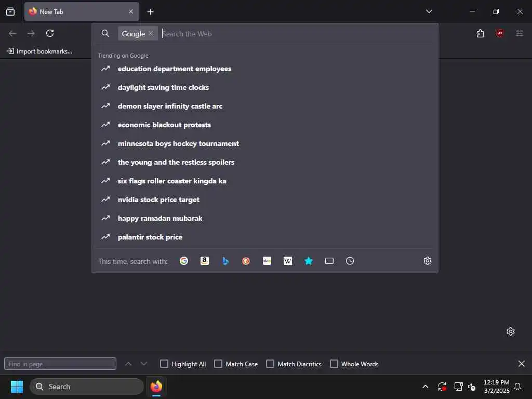Jump to next find match arrow
532x399 pixels.
coord(144,364)
